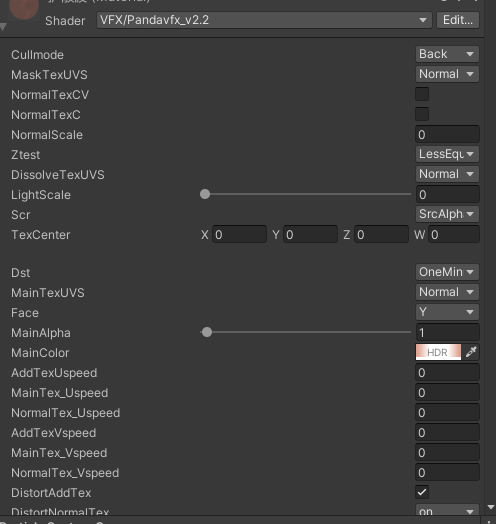The image size is (496, 524).
Task: Click the NormalScale property label
Action: tap(47, 135)
